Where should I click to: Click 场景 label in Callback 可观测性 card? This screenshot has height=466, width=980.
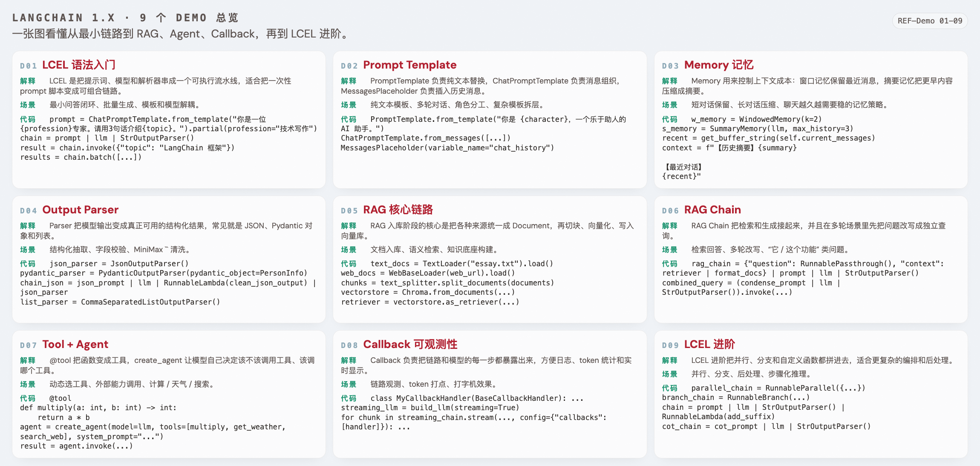(x=349, y=384)
